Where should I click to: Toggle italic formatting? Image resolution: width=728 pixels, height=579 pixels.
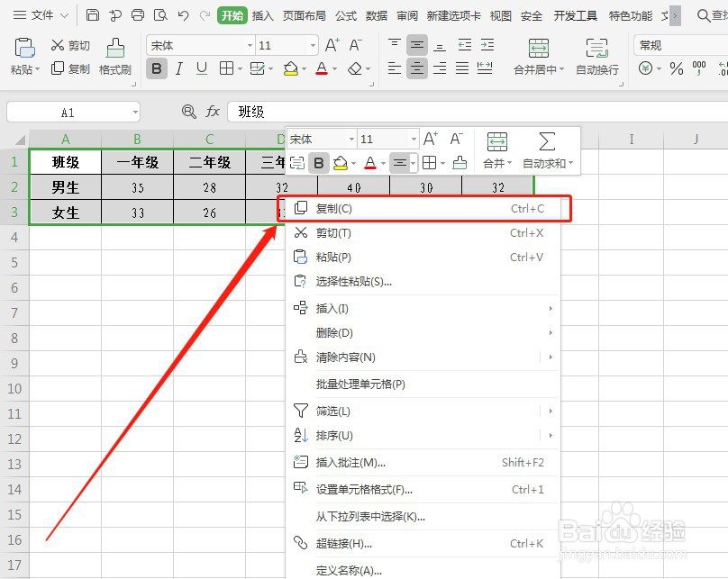180,68
